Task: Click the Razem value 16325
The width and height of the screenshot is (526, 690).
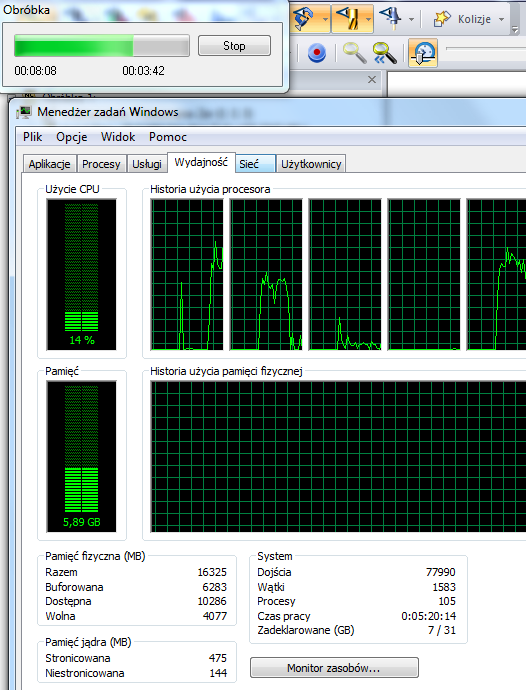Action: click(212, 573)
